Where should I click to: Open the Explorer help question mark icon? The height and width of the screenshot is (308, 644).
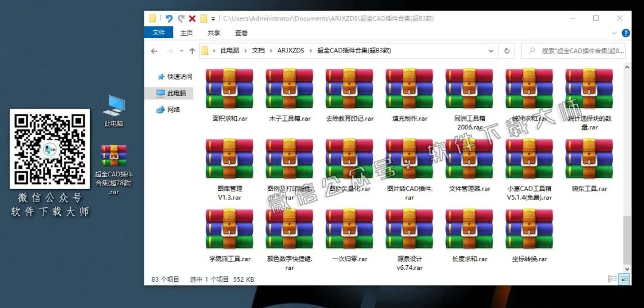(x=626, y=33)
